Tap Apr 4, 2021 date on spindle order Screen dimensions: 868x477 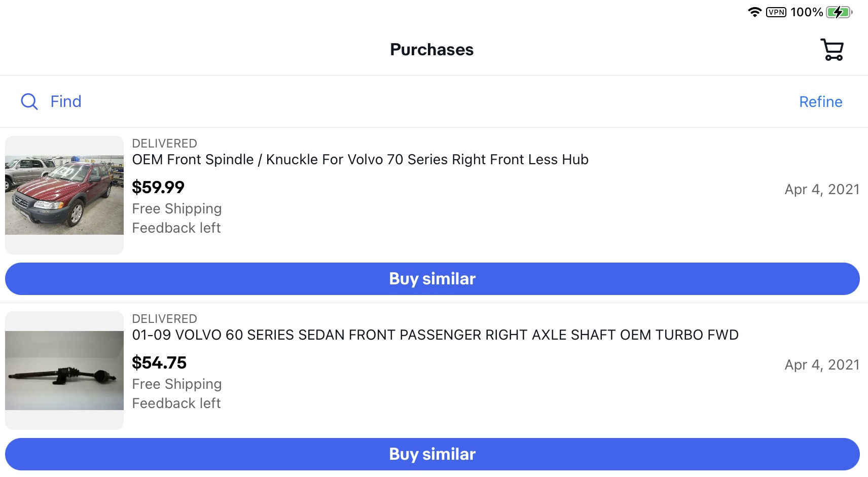[821, 190]
